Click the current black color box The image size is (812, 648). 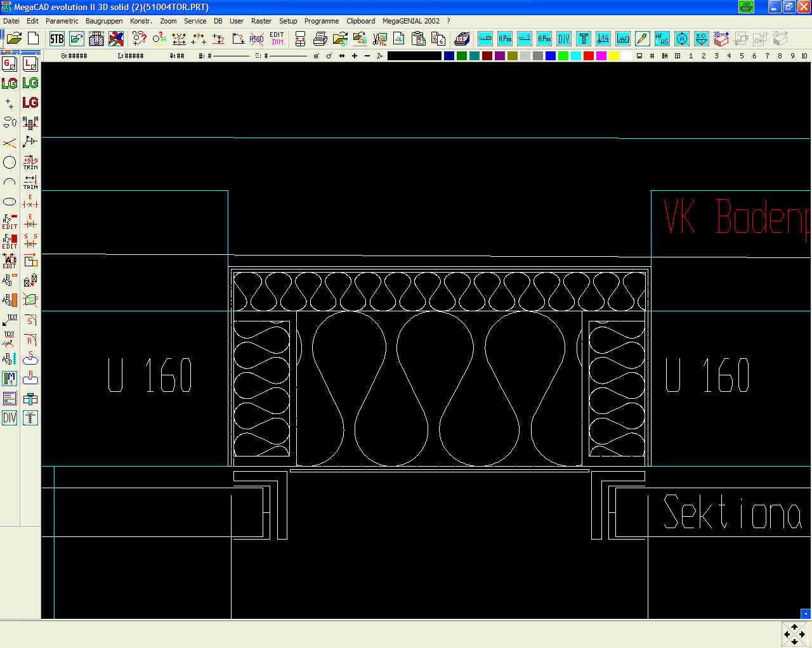pyautogui.click(x=414, y=56)
